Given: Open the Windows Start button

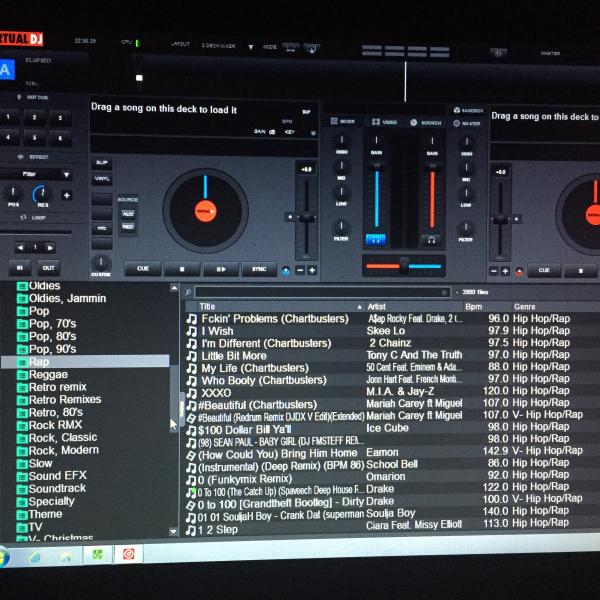Looking at the screenshot, I should (x=3, y=557).
